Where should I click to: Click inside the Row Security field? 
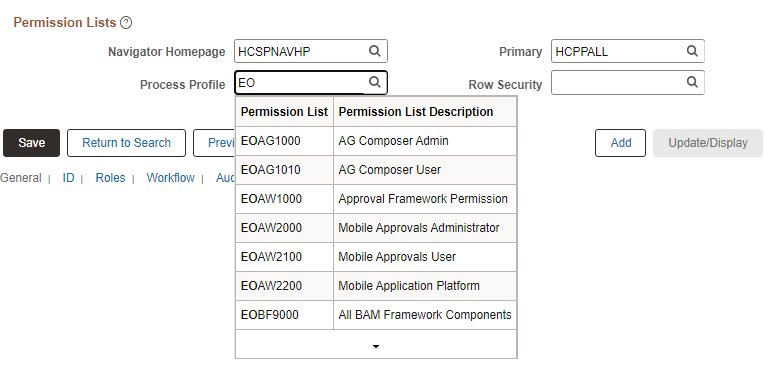click(619, 83)
